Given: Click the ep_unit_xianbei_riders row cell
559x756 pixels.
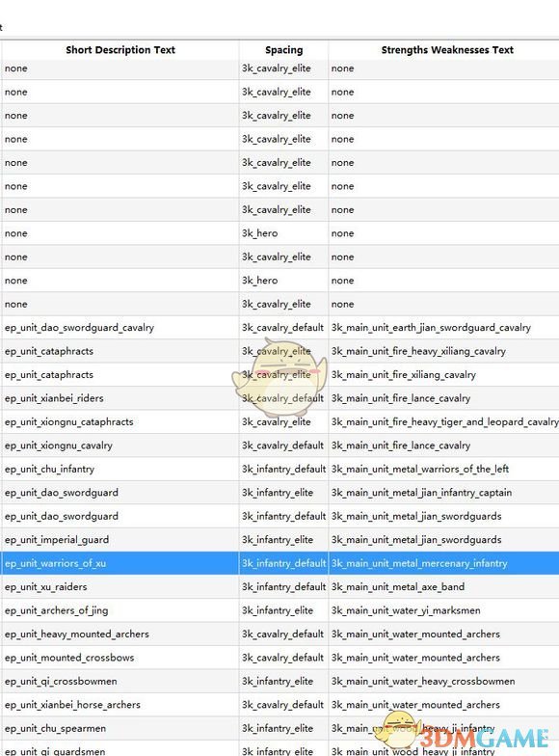Looking at the screenshot, I should (x=120, y=398).
